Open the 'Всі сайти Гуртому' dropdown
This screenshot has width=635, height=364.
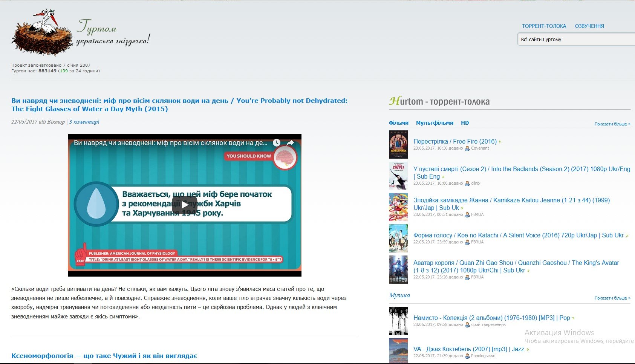(576, 39)
